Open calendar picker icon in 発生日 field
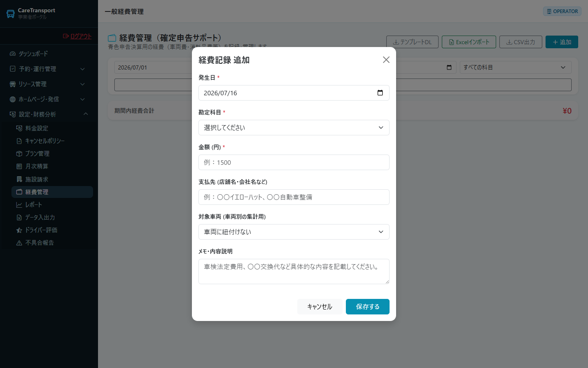This screenshot has width=588, height=368. click(x=380, y=93)
